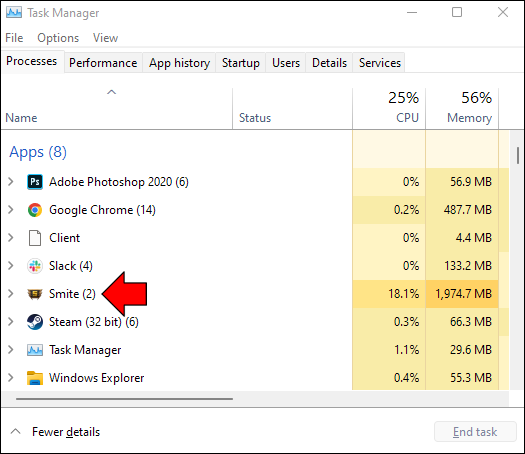Image resolution: width=525 pixels, height=454 pixels.
Task: Switch to the Services tab
Action: [380, 63]
